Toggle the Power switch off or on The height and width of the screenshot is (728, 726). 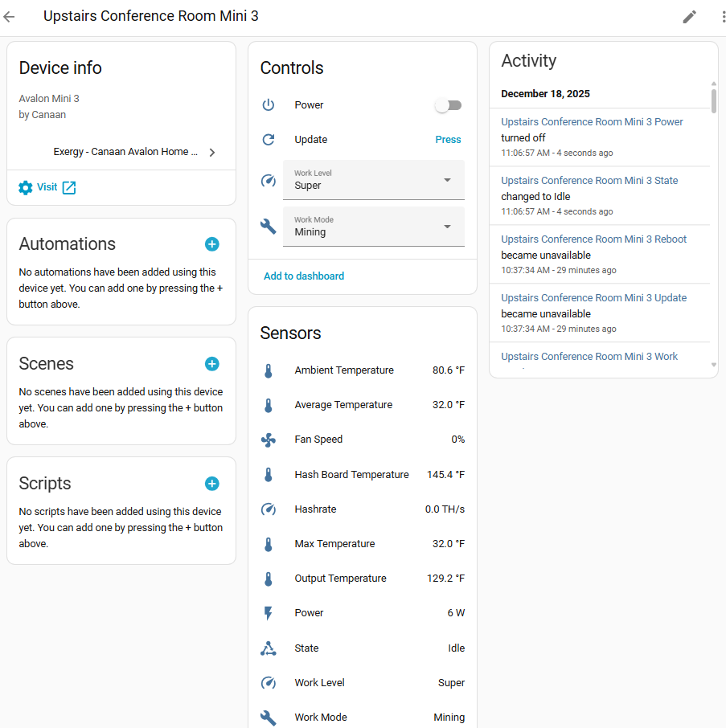click(448, 104)
